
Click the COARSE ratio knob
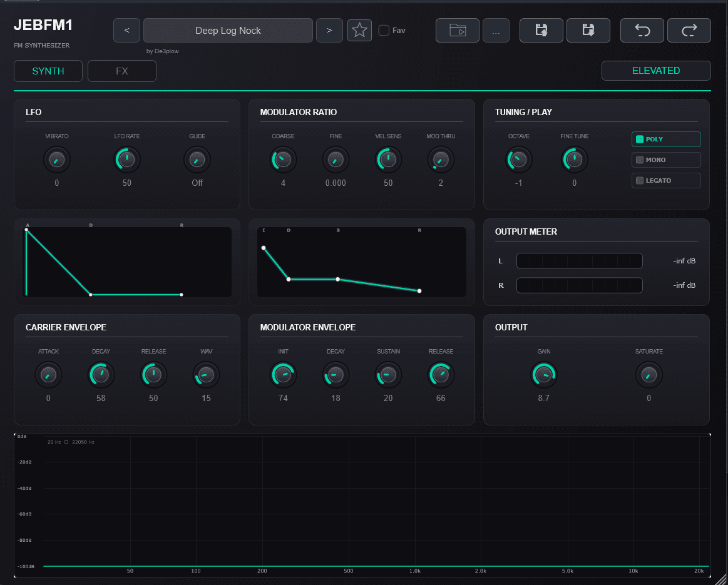point(283,160)
